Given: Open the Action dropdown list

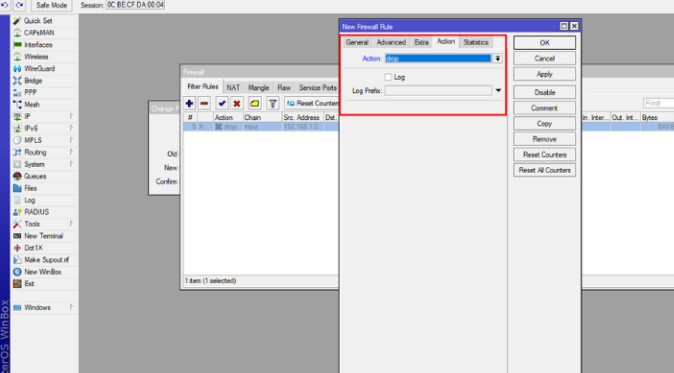Looking at the screenshot, I should (497, 58).
